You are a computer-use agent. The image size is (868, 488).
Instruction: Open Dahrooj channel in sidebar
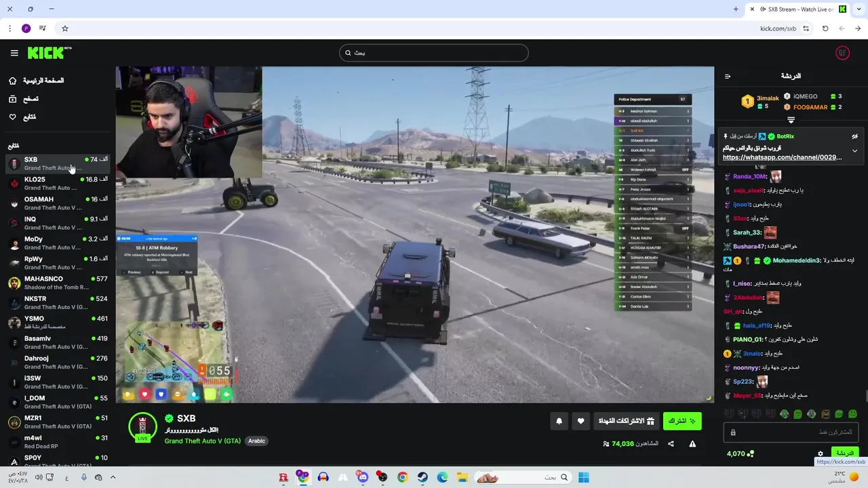[58, 362]
